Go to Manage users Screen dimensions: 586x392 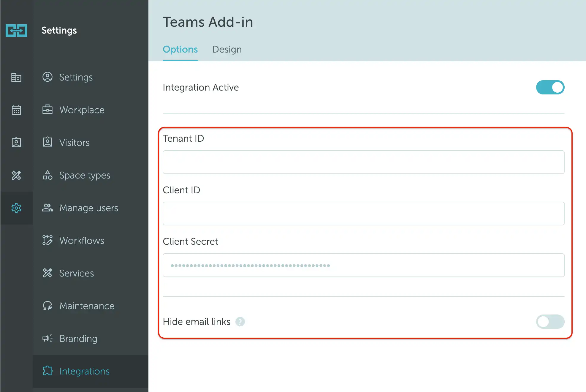click(x=91, y=208)
